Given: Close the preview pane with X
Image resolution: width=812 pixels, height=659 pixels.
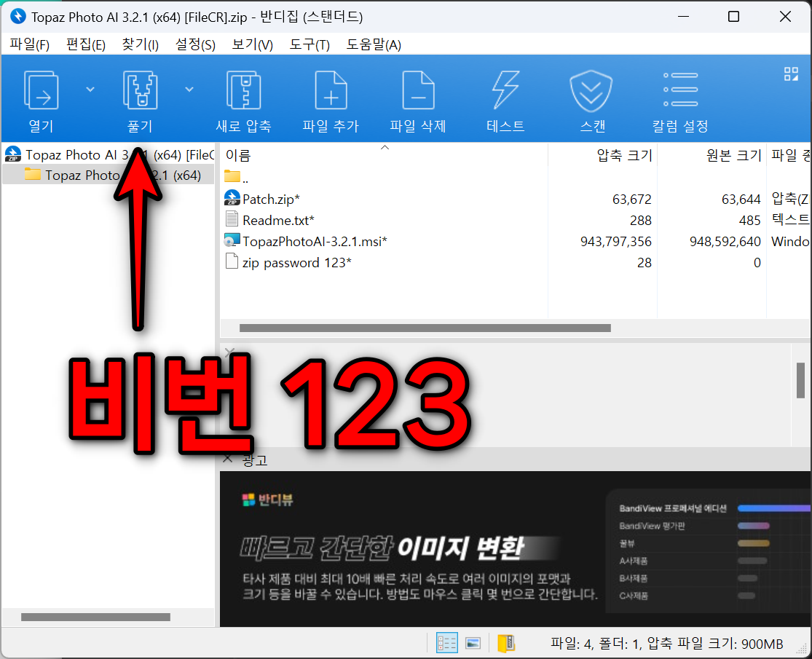Looking at the screenshot, I should (230, 352).
